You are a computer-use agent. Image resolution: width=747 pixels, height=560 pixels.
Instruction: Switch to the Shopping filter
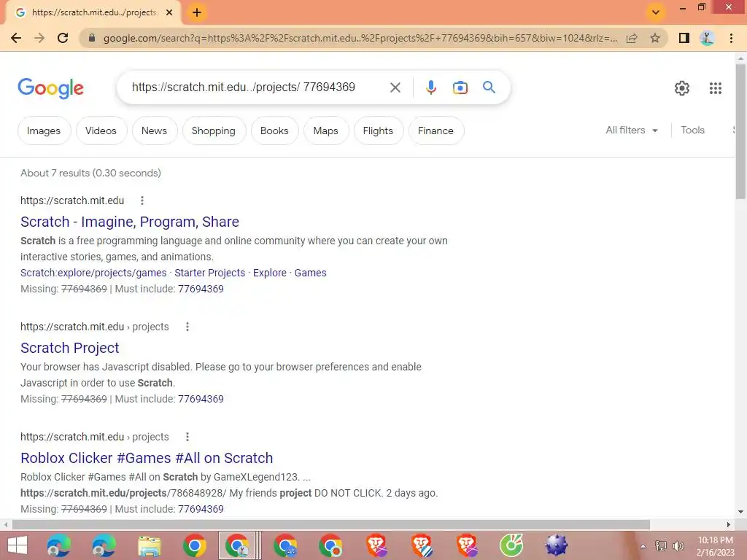[x=214, y=131]
